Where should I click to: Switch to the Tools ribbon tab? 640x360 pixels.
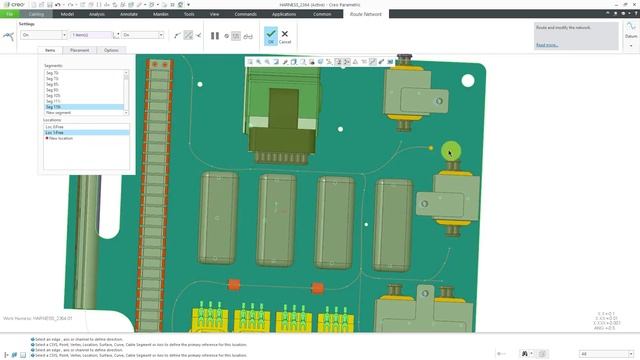pos(189,14)
